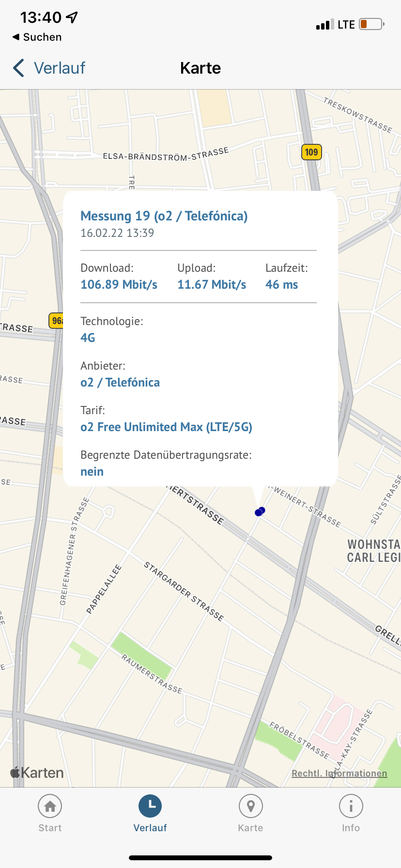The image size is (401, 868).
Task: Tap the Laufzeit value 46 ms
Action: (282, 284)
